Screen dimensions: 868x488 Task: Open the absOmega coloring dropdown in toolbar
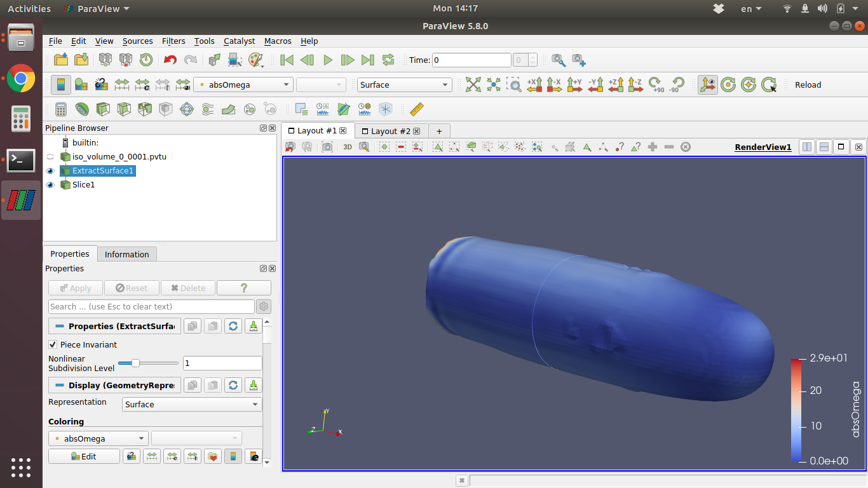(x=243, y=85)
